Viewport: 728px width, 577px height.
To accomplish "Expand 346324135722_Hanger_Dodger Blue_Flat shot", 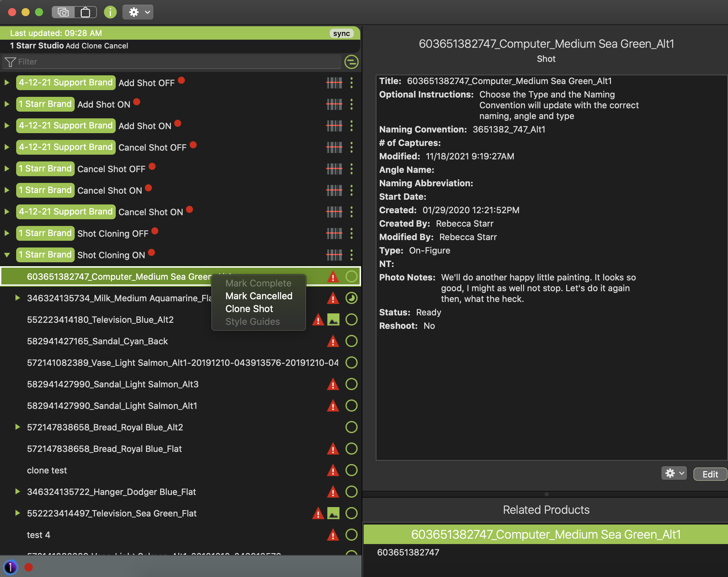I will [x=17, y=492].
